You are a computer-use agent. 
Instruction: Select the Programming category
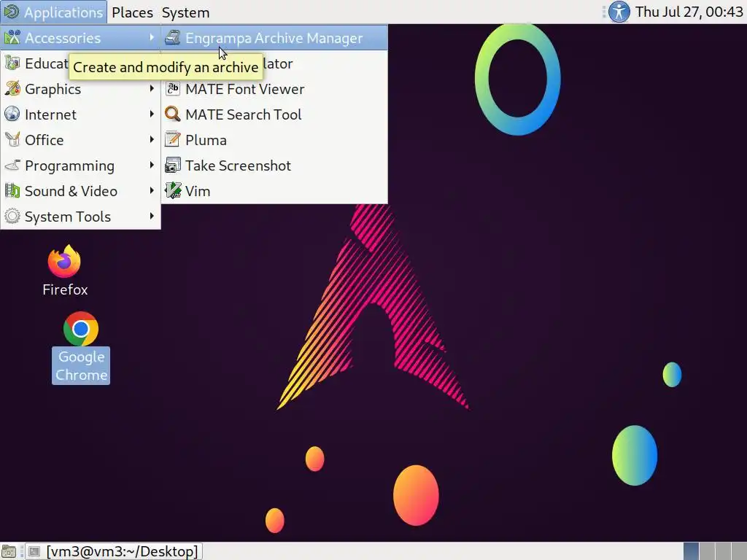(x=80, y=166)
